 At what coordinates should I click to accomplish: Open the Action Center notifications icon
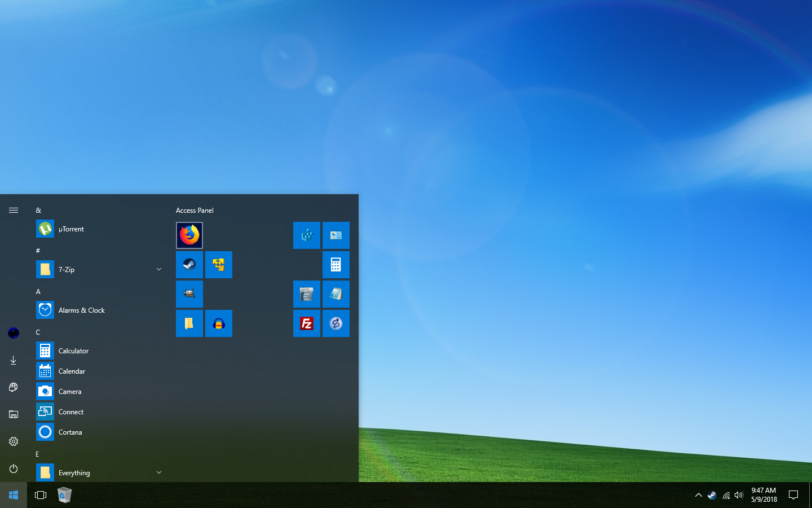click(x=793, y=495)
